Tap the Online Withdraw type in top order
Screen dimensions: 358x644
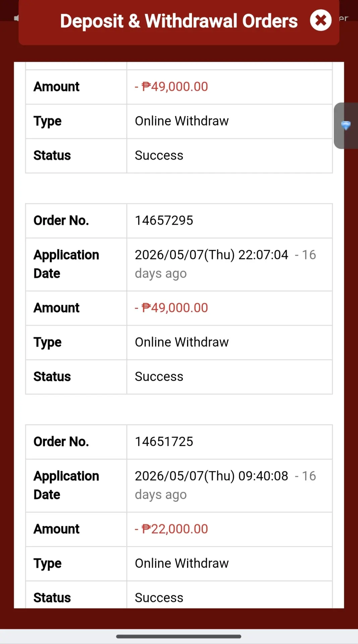click(182, 121)
